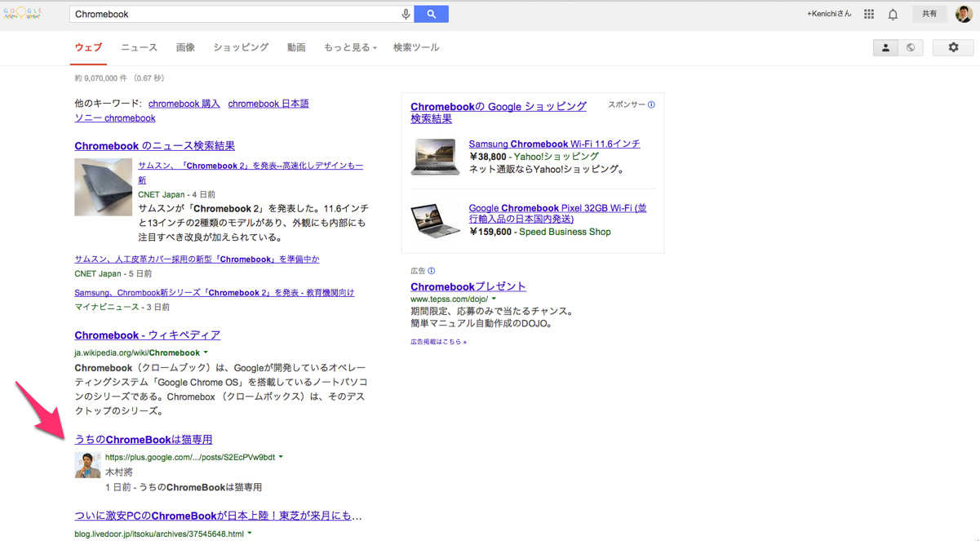Switch to the 動画 tab

click(296, 47)
